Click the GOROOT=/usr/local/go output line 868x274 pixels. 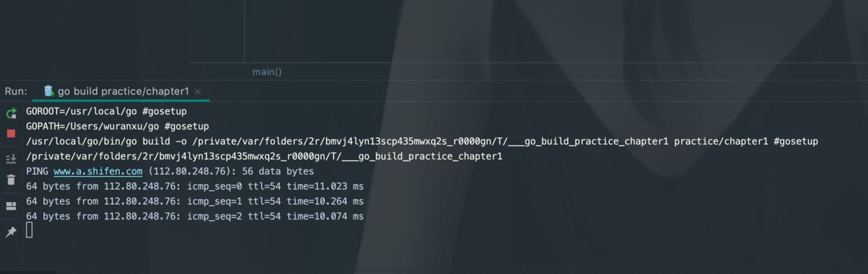click(106, 111)
